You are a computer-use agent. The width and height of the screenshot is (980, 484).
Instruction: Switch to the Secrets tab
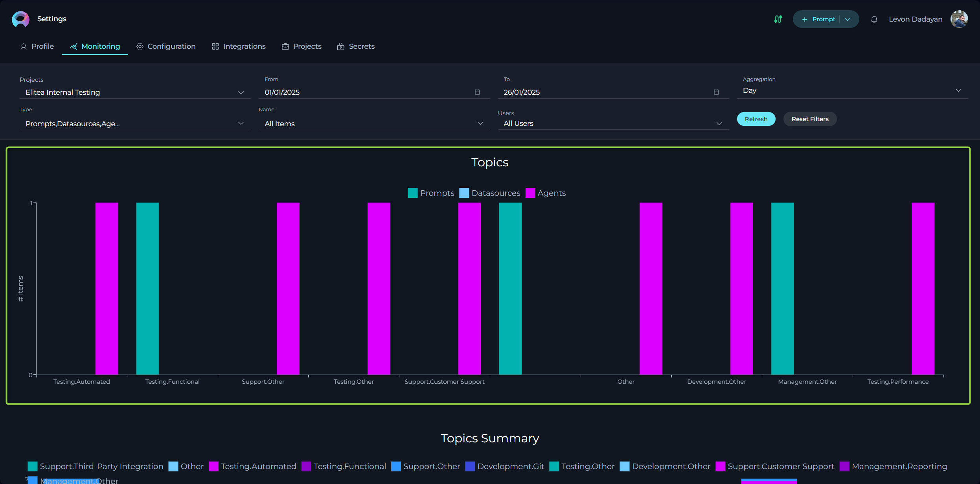pyautogui.click(x=356, y=46)
